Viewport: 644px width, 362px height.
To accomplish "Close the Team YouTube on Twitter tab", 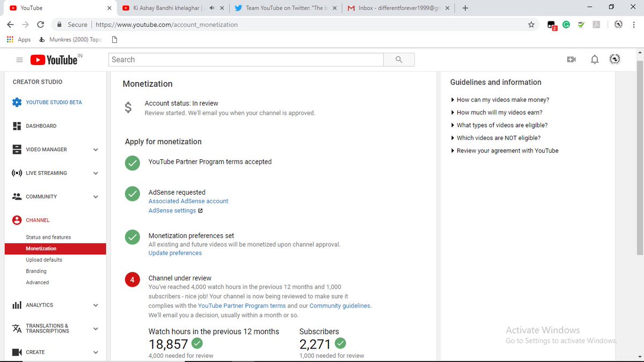I will point(335,8).
